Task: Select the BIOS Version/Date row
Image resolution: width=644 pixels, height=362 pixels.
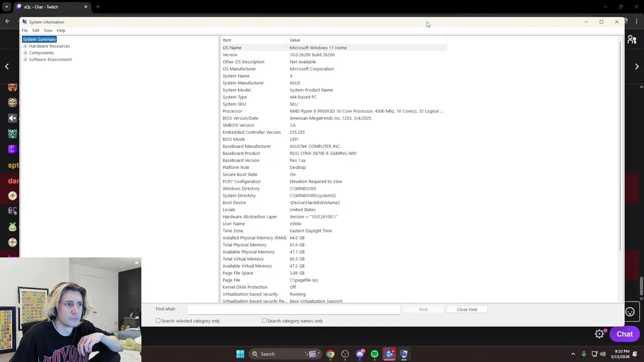Action: pos(334,118)
